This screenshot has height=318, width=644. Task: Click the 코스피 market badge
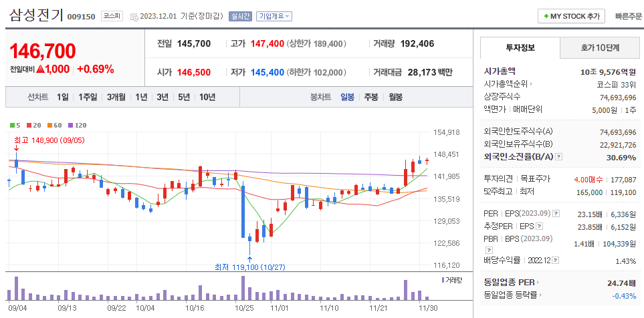tap(112, 17)
